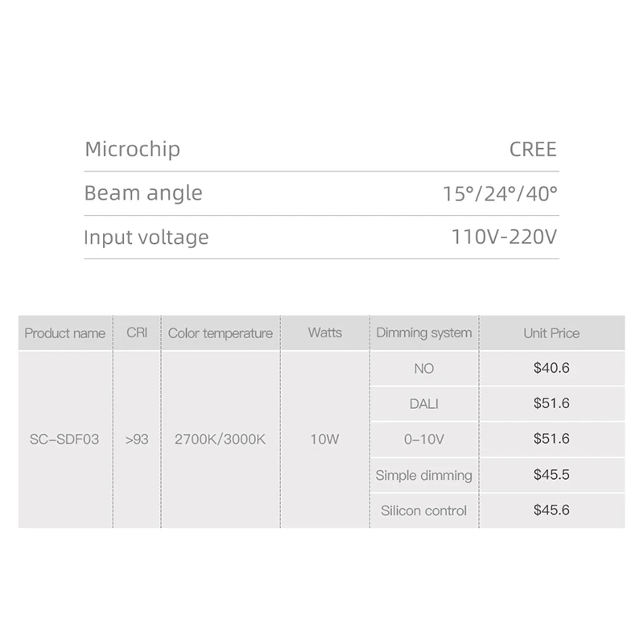Select the Simple dimming row label

[424, 475]
